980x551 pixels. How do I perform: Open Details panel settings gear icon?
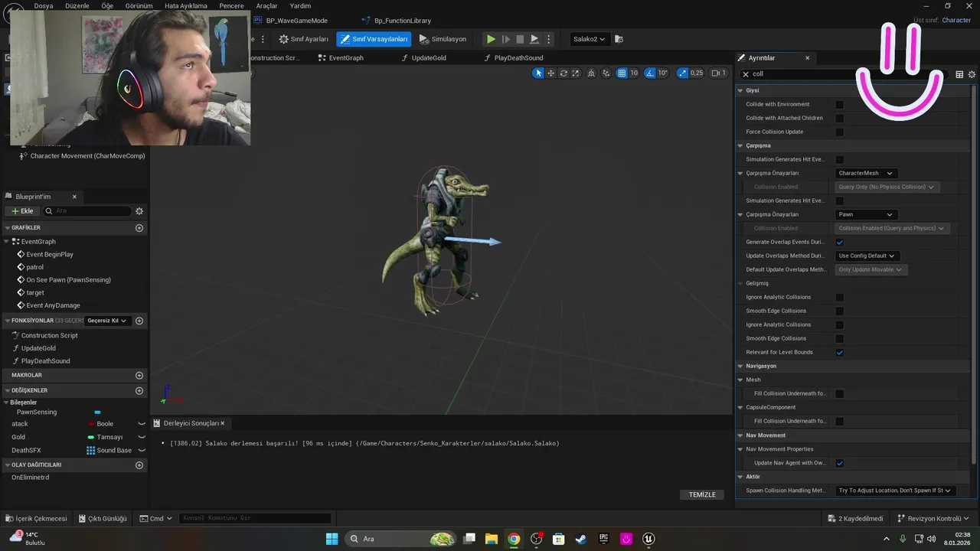pos(972,74)
